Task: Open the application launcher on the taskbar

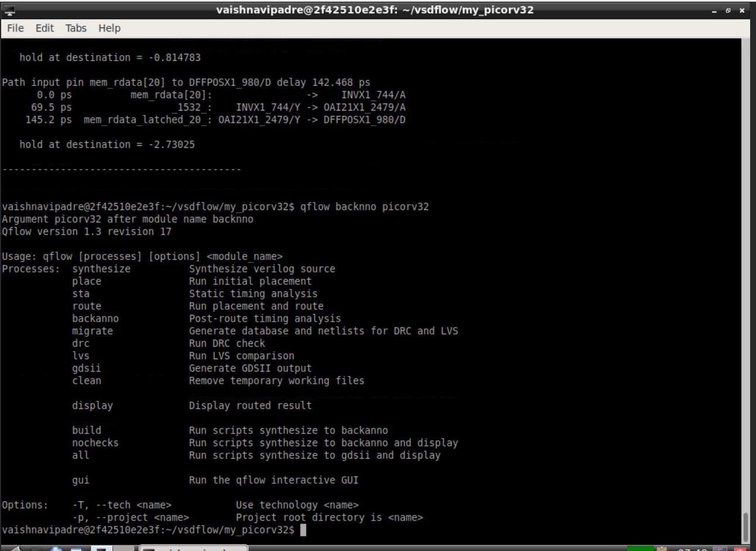Action: [15, 547]
